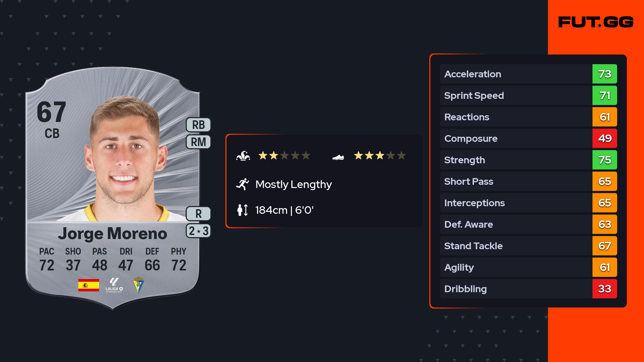Click the player height icon
644x362 pixels.
point(243,210)
